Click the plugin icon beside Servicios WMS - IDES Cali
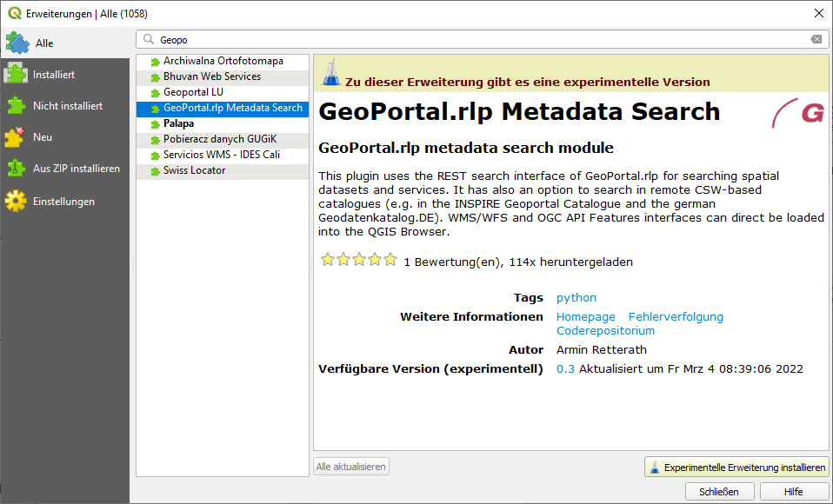The height and width of the screenshot is (504, 833). point(155,156)
